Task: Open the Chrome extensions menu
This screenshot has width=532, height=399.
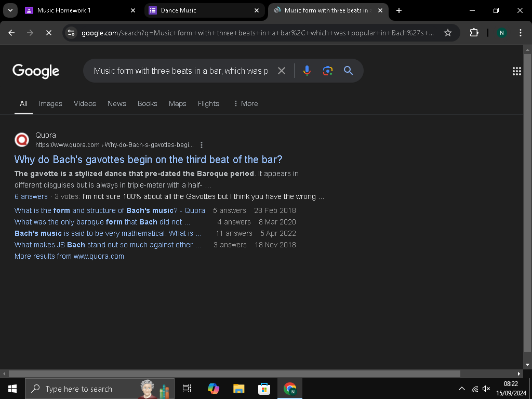Action: (474, 33)
